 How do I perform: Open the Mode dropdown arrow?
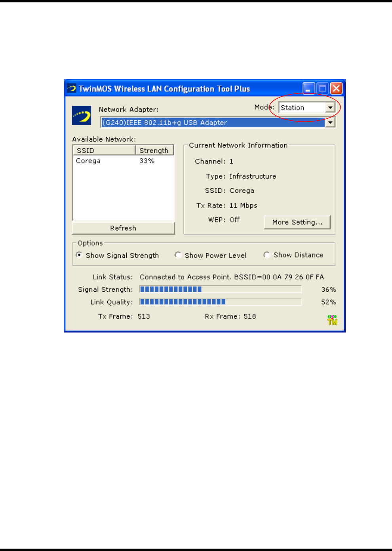coord(330,108)
